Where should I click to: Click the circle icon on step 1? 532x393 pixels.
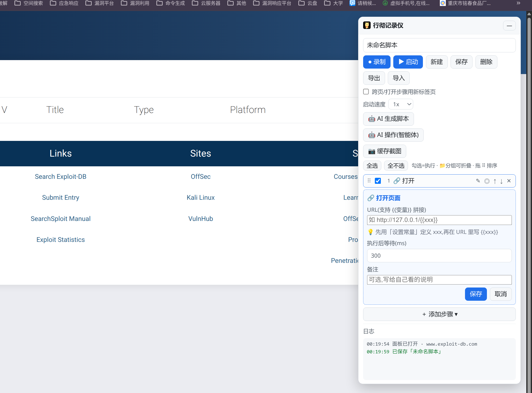[x=487, y=181]
